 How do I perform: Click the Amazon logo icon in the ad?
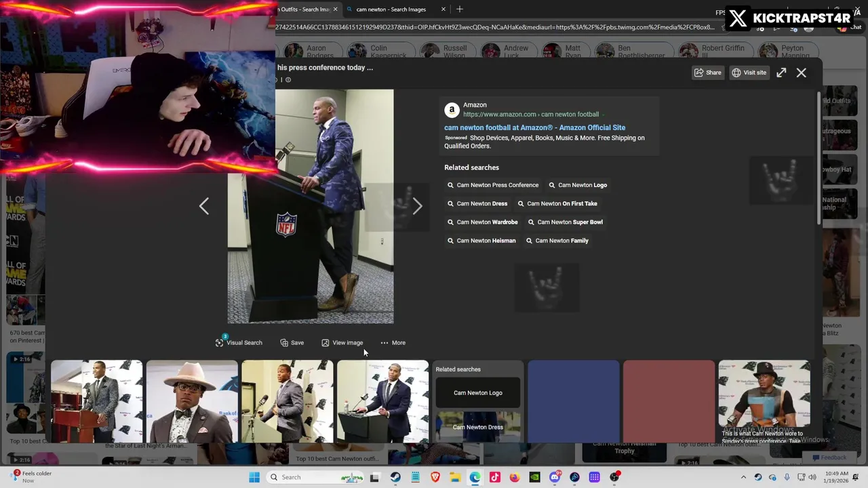click(452, 110)
